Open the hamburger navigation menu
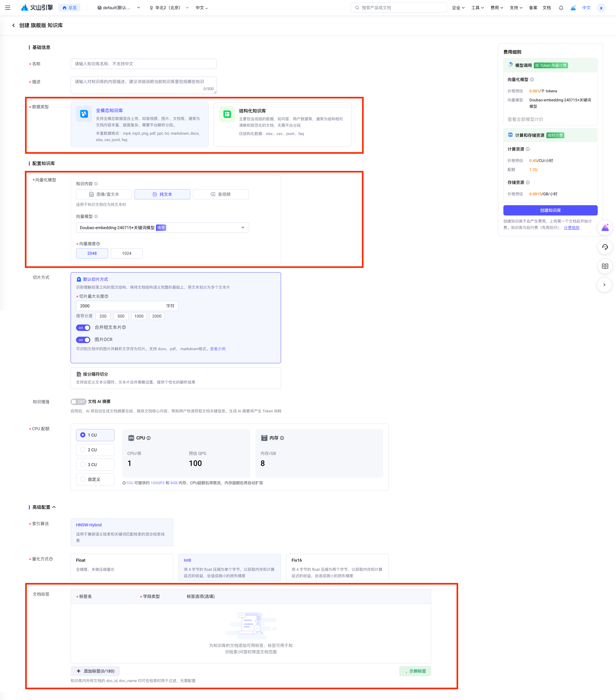Screen dimensions: 616x700 click(8, 8)
